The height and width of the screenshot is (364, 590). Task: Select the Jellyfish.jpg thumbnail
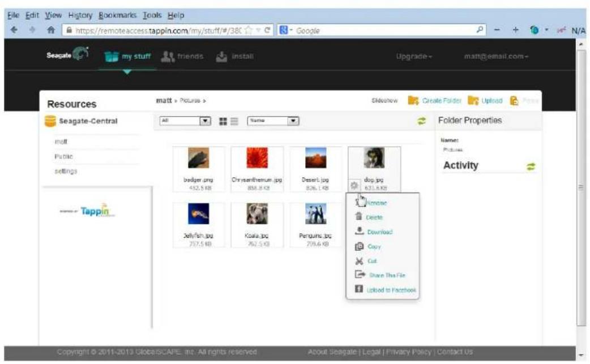point(198,213)
